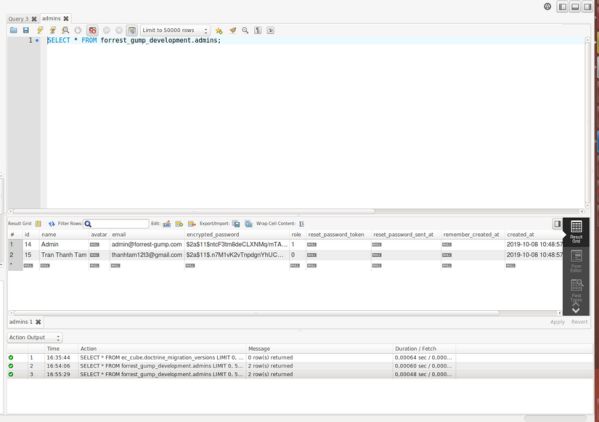This screenshot has width=599, height=422.
Task: Save the query as a snippet (star icon)
Action: (219, 31)
